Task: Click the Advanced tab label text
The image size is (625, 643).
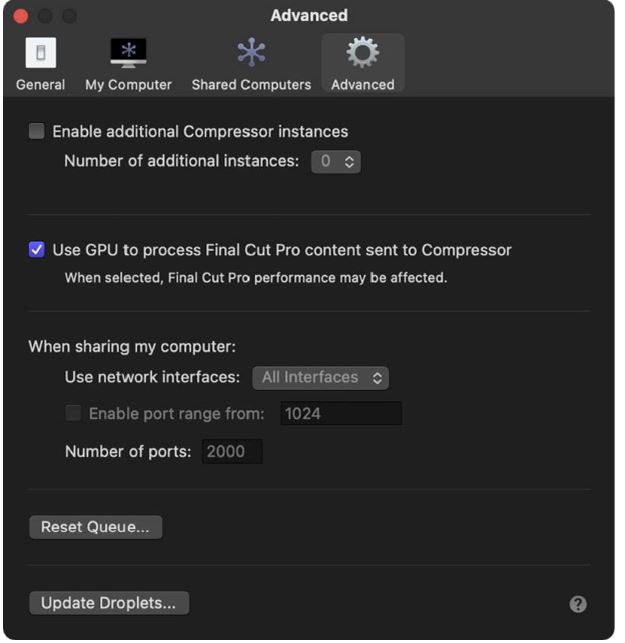Action: (x=362, y=85)
